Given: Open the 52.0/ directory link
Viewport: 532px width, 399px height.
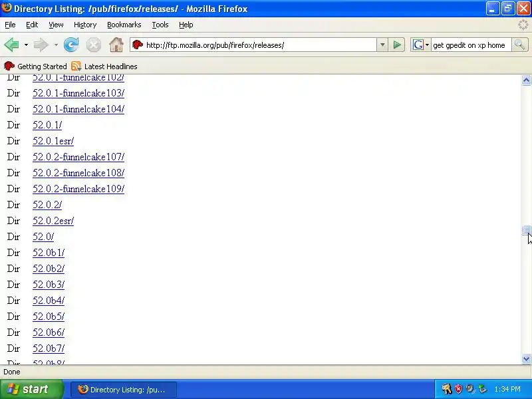Looking at the screenshot, I should tap(43, 237).
